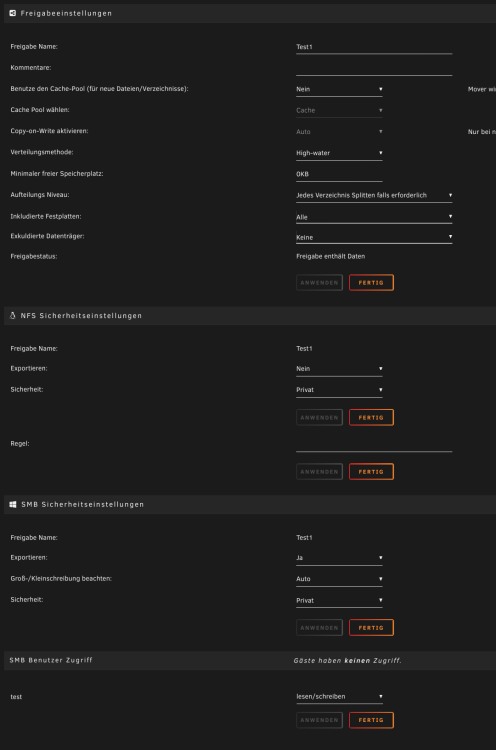The image size is (496, 750).
Task: Click the SMB Benutzer Zugriff heading
Action: pyautogui.click(x=51, y=660)
